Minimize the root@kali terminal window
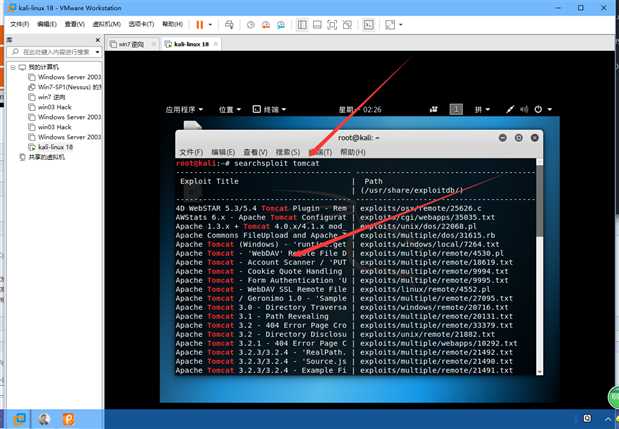The width and height of the screenshot is (619, 429). pyautogui.click(x=503, y=138)
